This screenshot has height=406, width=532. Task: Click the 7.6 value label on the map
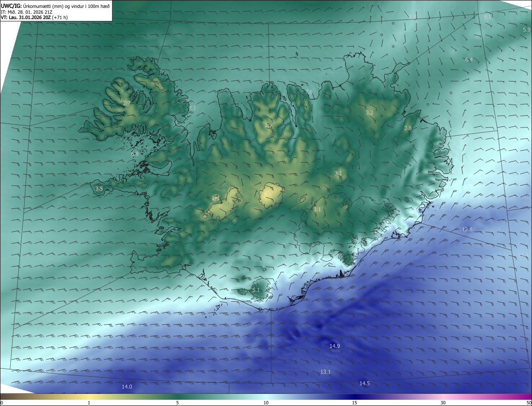309,92
